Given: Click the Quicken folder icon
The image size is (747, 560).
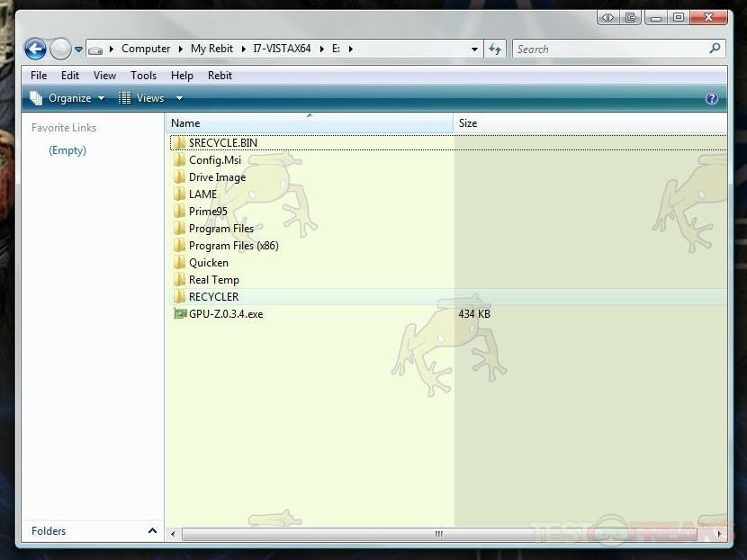Looking at the screenshot, I should click(x=179, y=263).
